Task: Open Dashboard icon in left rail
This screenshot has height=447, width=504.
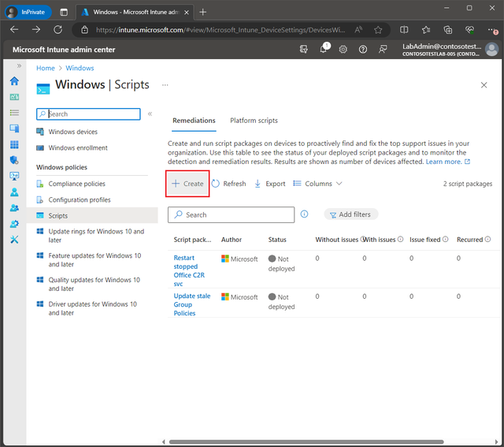Action: tap(14, 97)
